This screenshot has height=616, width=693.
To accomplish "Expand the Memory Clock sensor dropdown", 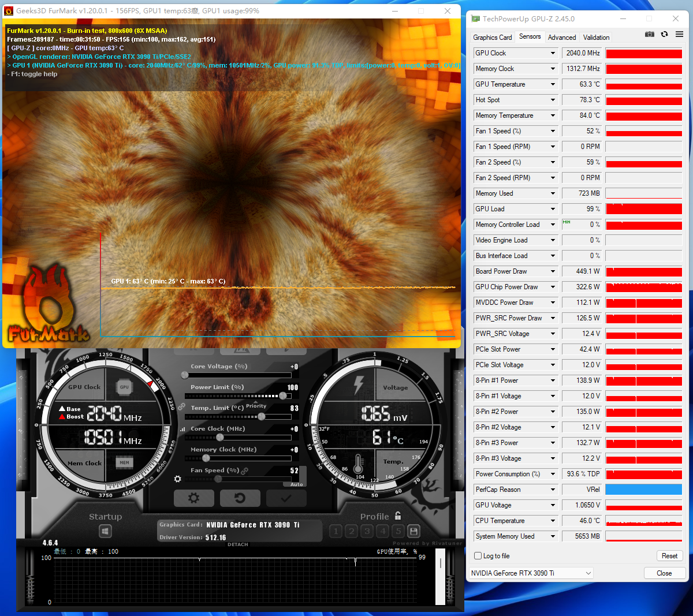I will coord(553,69).
